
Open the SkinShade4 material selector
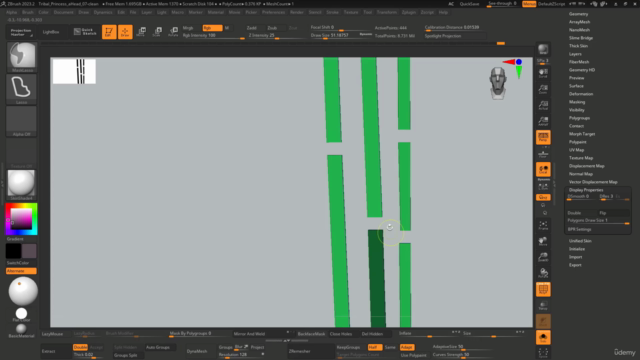tap(21, 185)
